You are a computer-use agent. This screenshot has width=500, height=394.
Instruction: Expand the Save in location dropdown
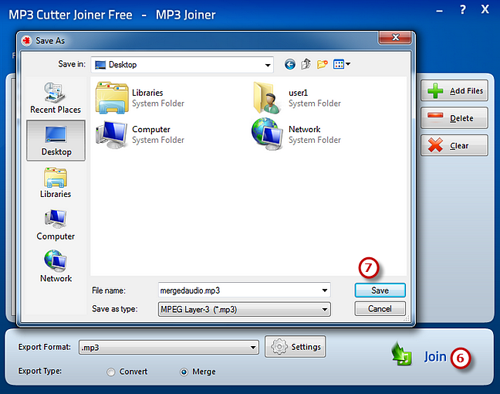(x=267, y=65)
